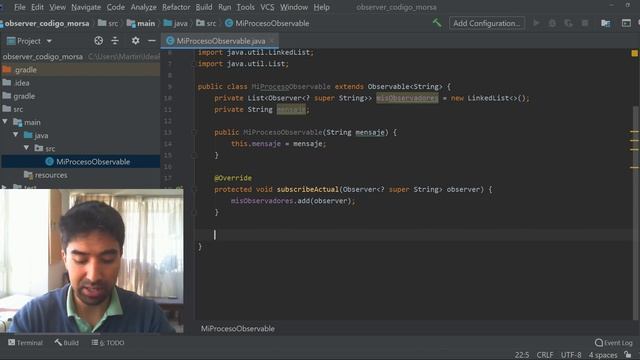Click the blue java source folder icon
The image size is (640, 360).
[28, 135]
